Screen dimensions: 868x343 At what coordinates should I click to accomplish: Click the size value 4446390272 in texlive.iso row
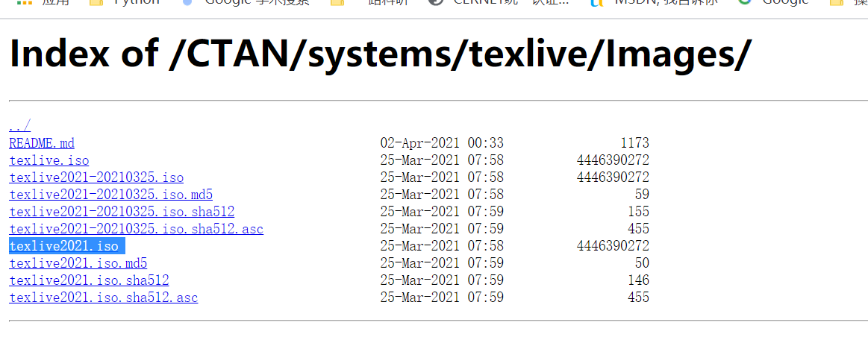(x=613, y=160)
